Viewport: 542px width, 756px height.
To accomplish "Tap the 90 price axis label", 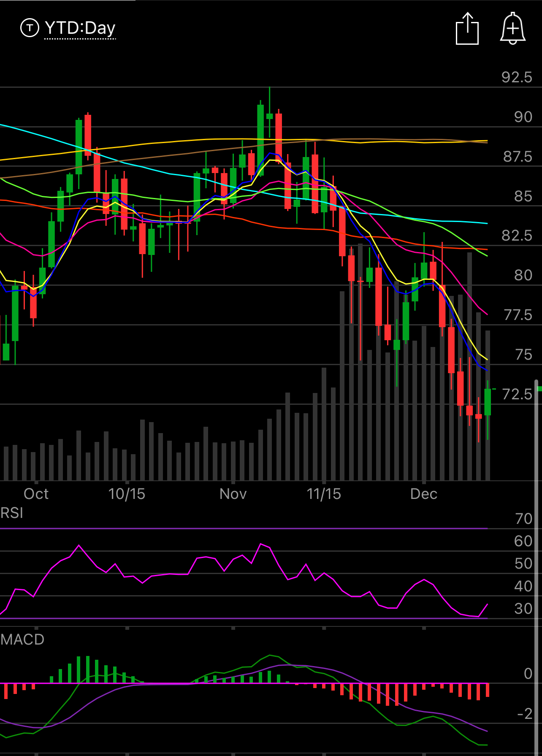I will coord(523,117).
